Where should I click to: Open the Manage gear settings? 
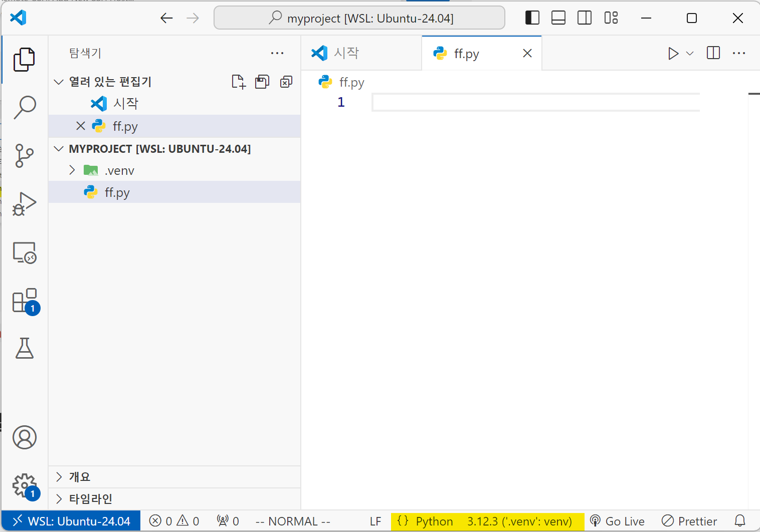25,485
